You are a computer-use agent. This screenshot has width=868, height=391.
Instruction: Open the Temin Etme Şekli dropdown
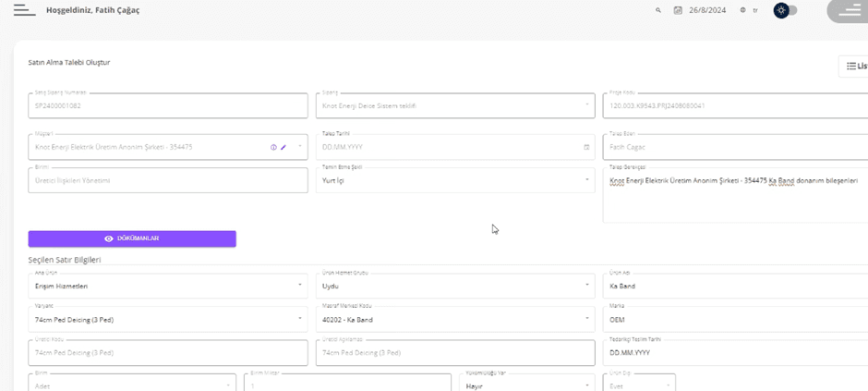coord(586,180)
